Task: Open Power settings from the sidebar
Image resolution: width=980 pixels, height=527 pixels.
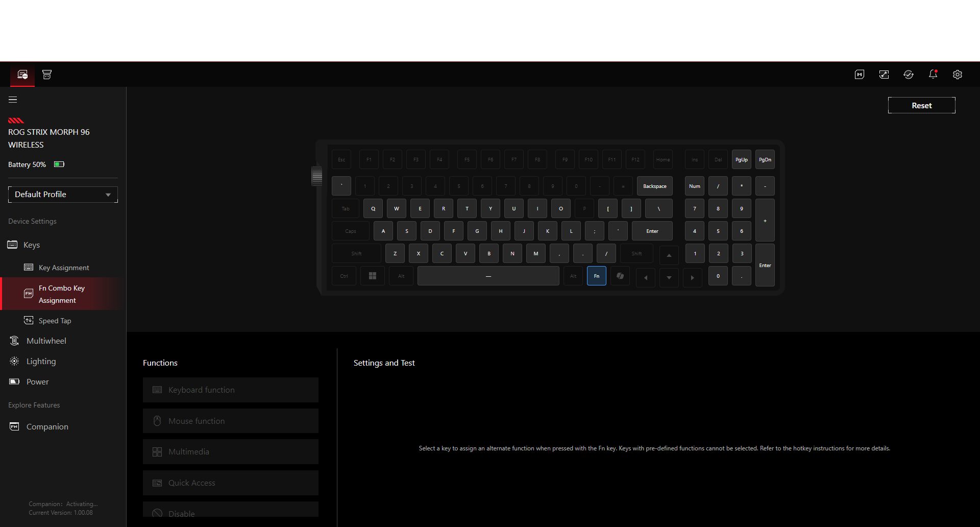Action: (37, 381)
